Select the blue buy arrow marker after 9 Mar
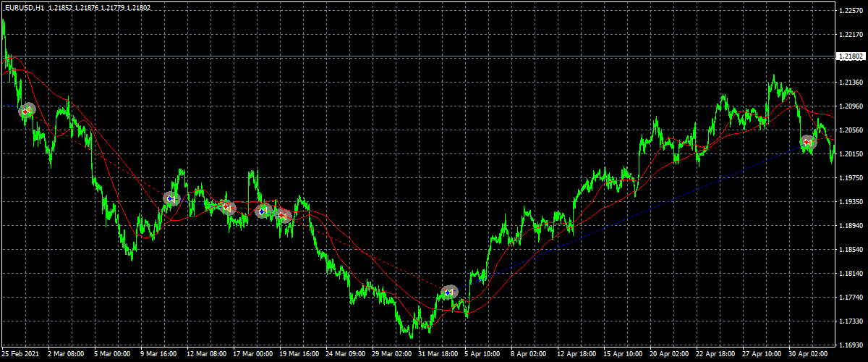Screen dimensions: 868x362 coord(171,198)
